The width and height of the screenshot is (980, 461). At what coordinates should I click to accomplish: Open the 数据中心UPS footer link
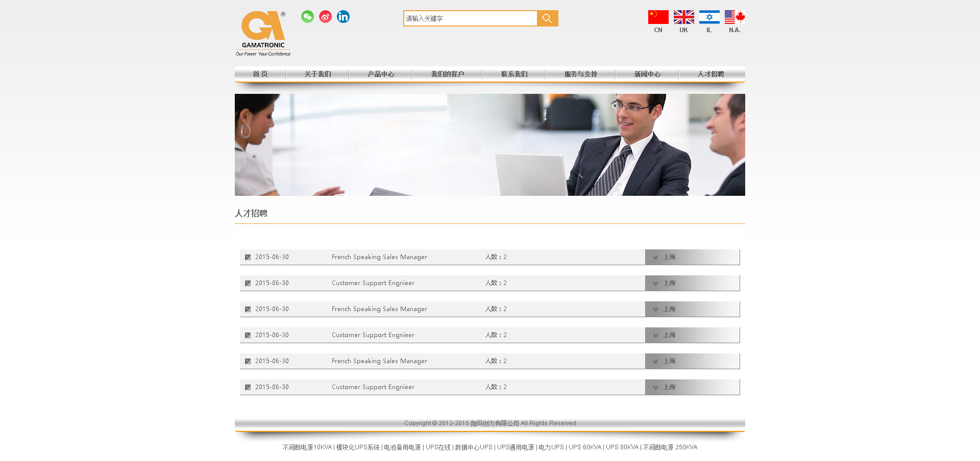pos(474,447)
